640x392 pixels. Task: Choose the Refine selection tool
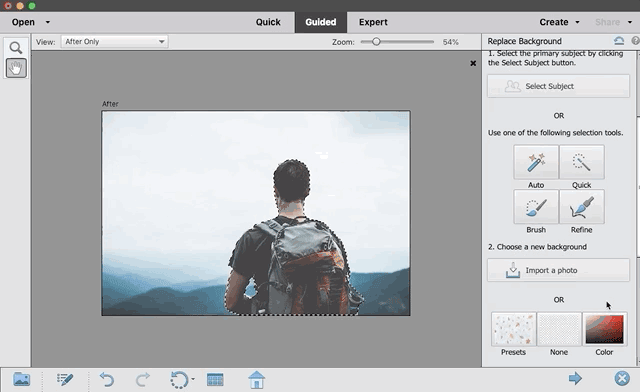click(x=582, y=207)
